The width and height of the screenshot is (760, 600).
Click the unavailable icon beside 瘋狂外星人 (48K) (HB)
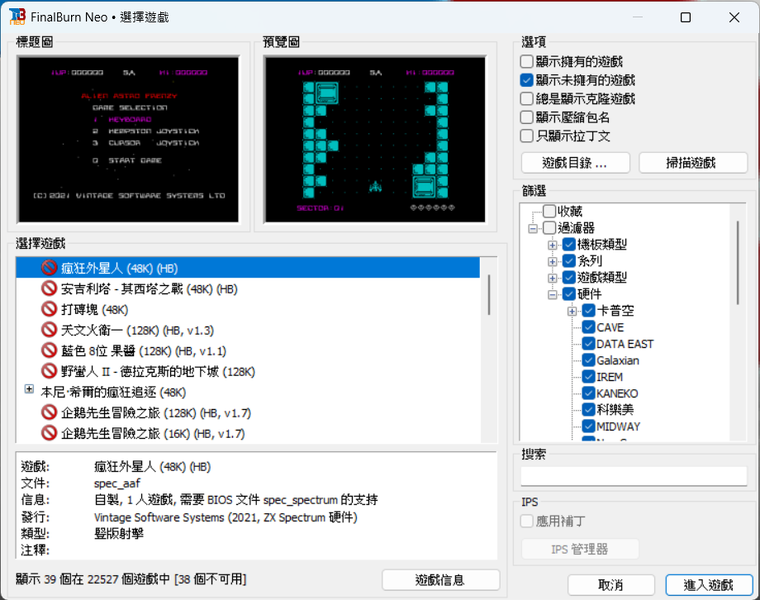49,268
